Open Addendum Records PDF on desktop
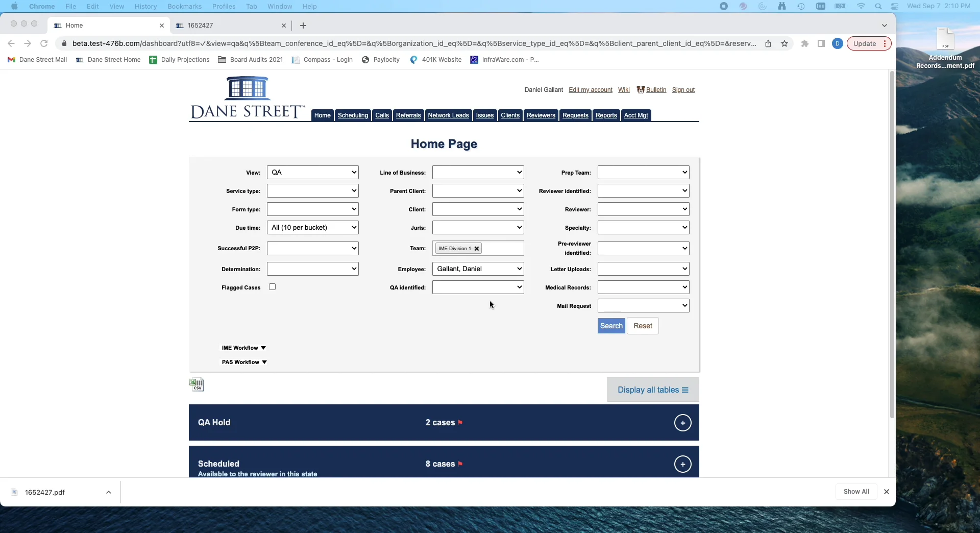The image size is (980, 533). [945, 49]
